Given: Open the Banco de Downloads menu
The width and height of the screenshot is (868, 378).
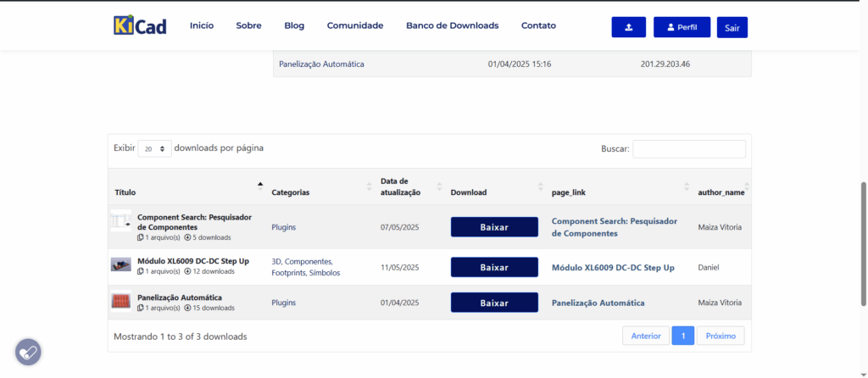Looking at the screenshot, I should (x=453, y=25).
